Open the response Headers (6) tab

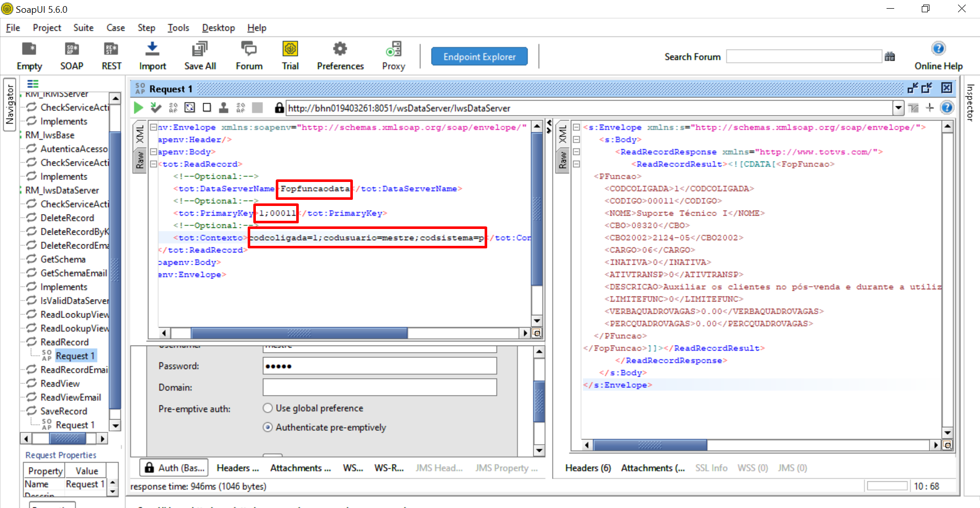coord(588,468)
